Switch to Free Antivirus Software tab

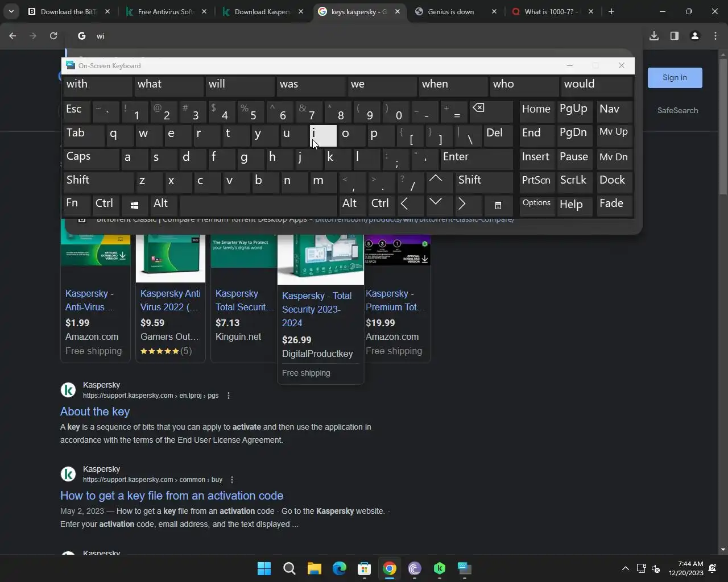point(165,11)
